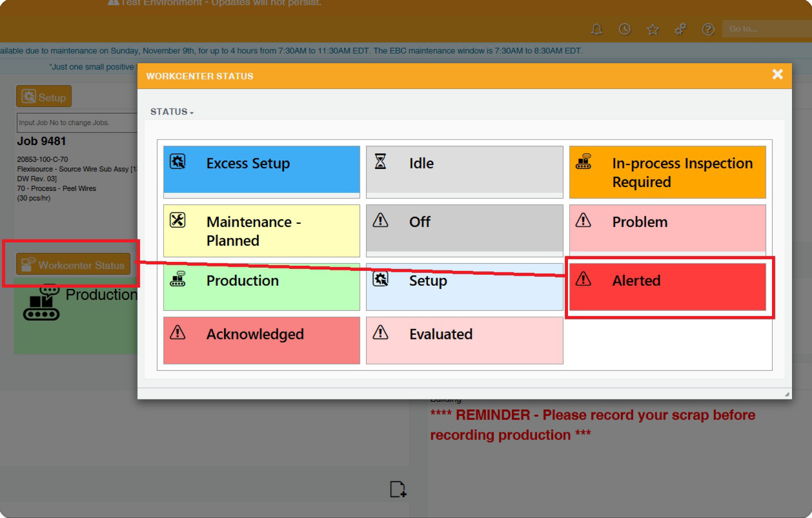The width and height of the screenshot is (812, 518).
Task: Open the recent history clock icon
Action: click(x=625, y=30)
